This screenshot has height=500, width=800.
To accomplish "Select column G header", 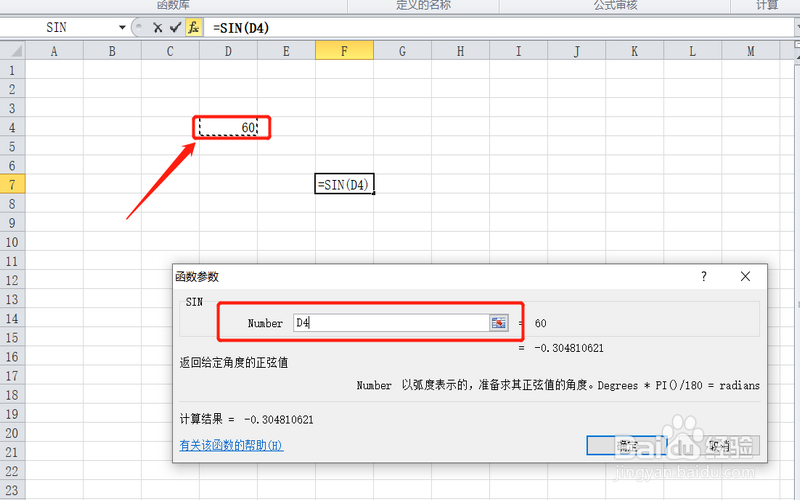I will 403,51.
